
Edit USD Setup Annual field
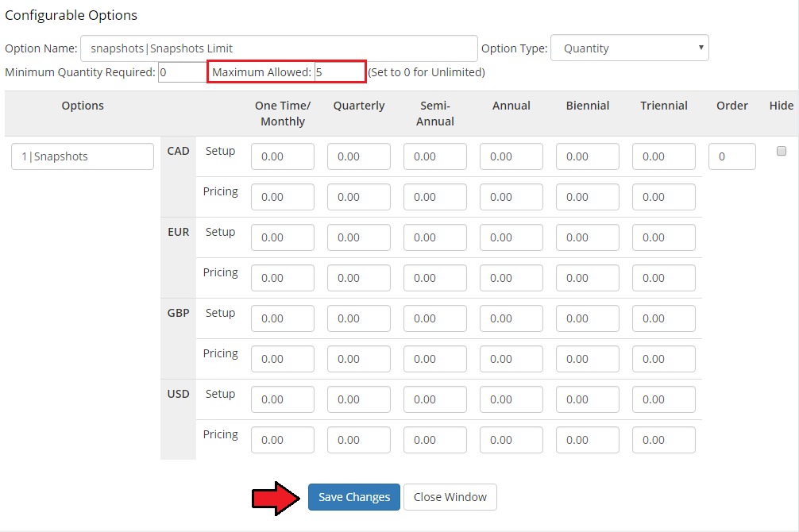[x=511, y=399]
